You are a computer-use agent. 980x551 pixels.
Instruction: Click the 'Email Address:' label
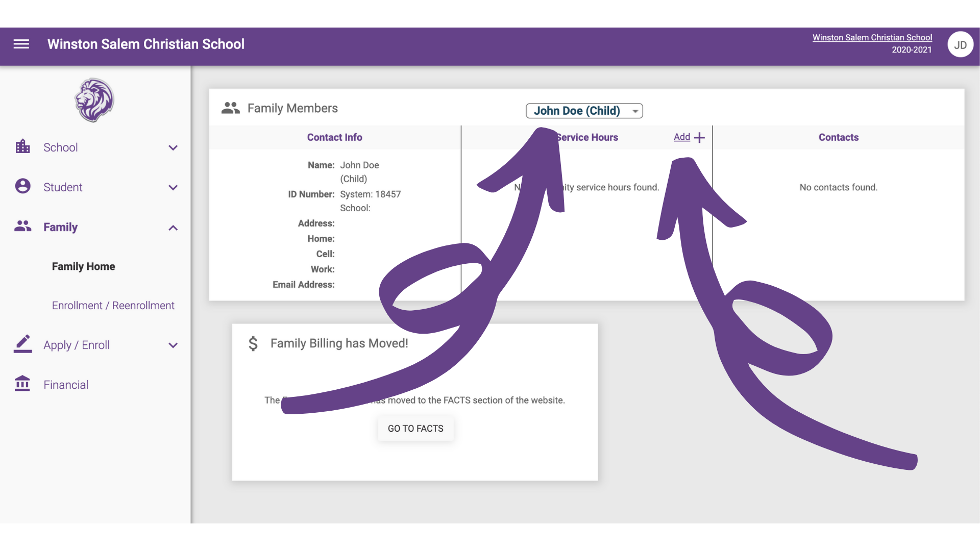(x=303, y=285)
